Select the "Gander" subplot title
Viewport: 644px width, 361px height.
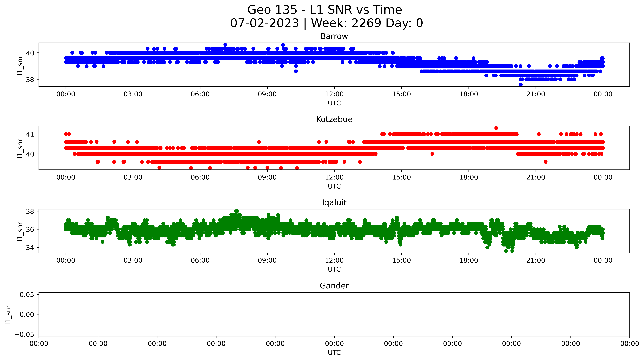[334, 286]
